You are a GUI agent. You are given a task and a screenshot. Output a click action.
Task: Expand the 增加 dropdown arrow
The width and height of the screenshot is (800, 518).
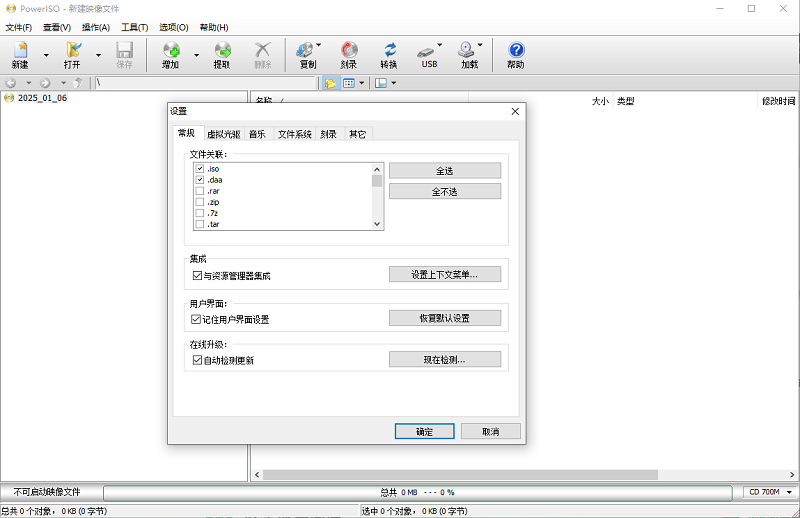[x=196, y=55]
